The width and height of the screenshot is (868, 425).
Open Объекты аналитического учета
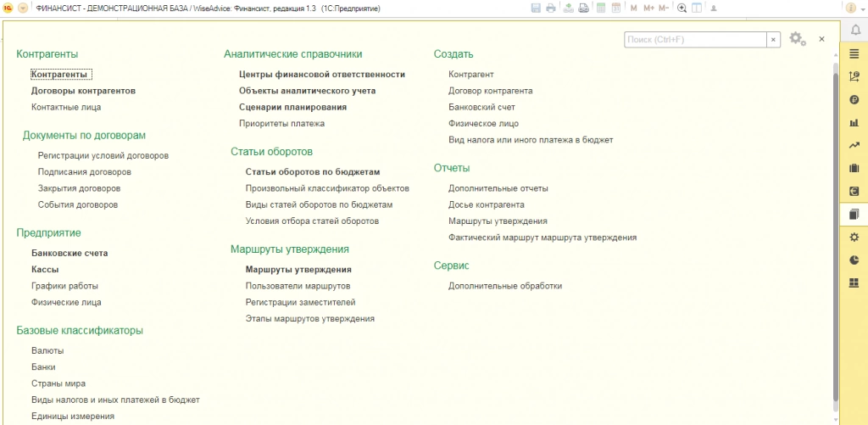[x=308, y=90]
